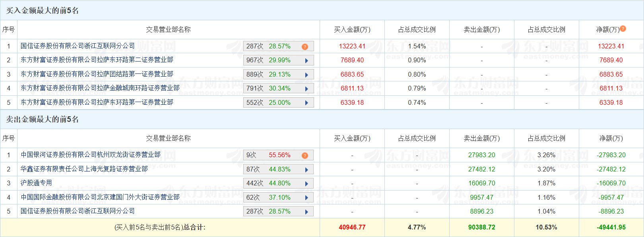The width and height of the screenshot is (644, 237).
Task: Expand arrow next to 62次 37.10%
Action: pos(306,198)
